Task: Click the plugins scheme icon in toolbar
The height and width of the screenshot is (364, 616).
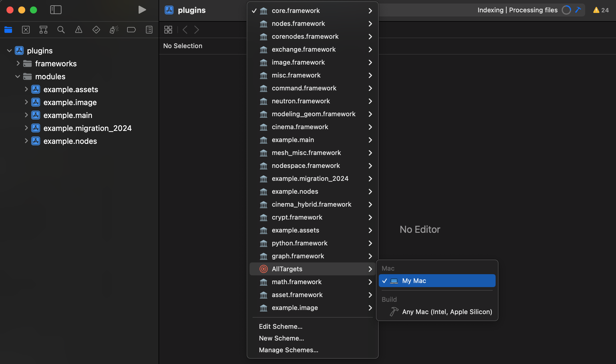Action: tap(169, 10)
